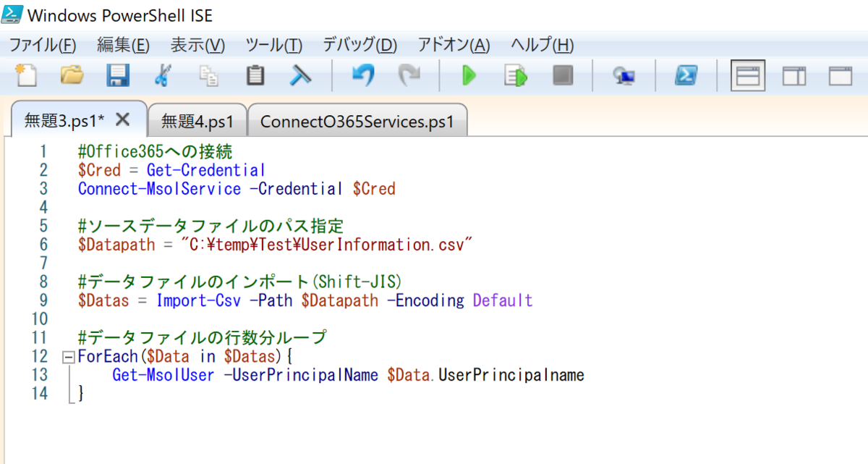The image size is (868, 464).
Task: Click the #ソースデータファイルのパス指定 comment
Action: [x=210, y=226]
